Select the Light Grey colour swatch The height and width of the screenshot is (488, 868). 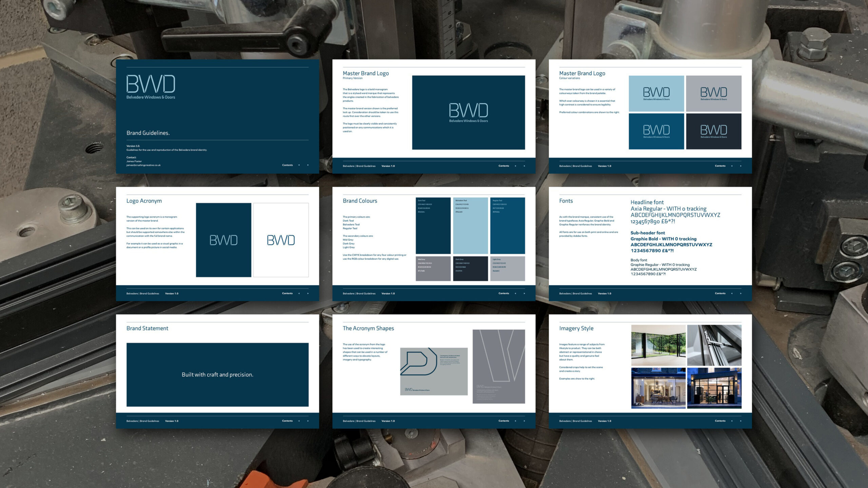point(508,269)
